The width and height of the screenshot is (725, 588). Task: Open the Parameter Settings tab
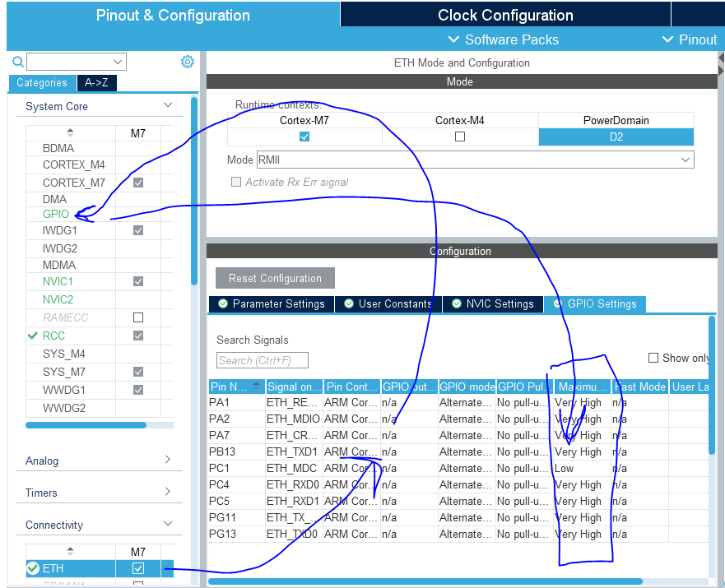[x=272, y=304]
